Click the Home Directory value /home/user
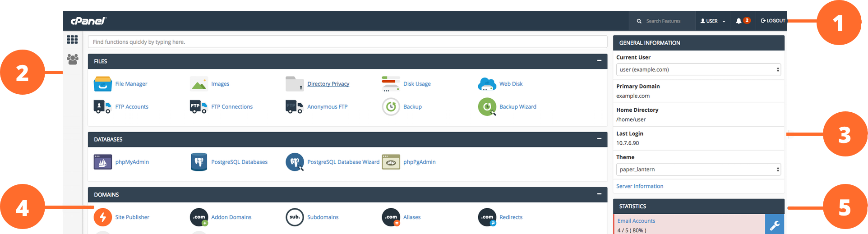Screen dimensions: 868x234 [x=631, y=119]
